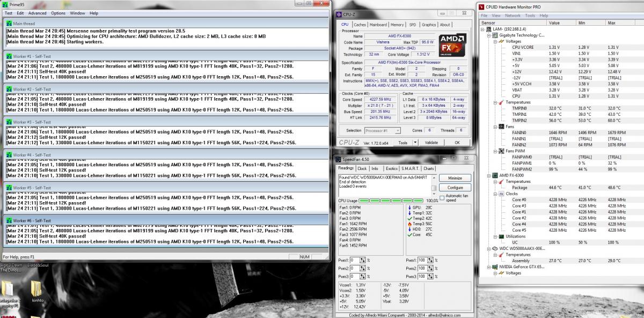Click the Configure button in SpeedFan
Image resolution: width=644 pixels, height=318 pixels.
(x=455, y=188)
